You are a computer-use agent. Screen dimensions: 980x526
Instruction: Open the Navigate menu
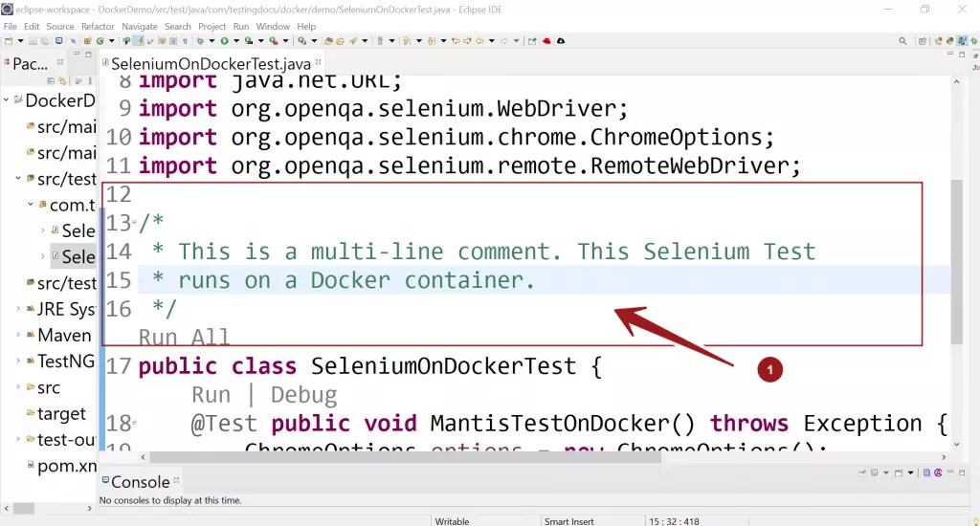coord(140,26)
